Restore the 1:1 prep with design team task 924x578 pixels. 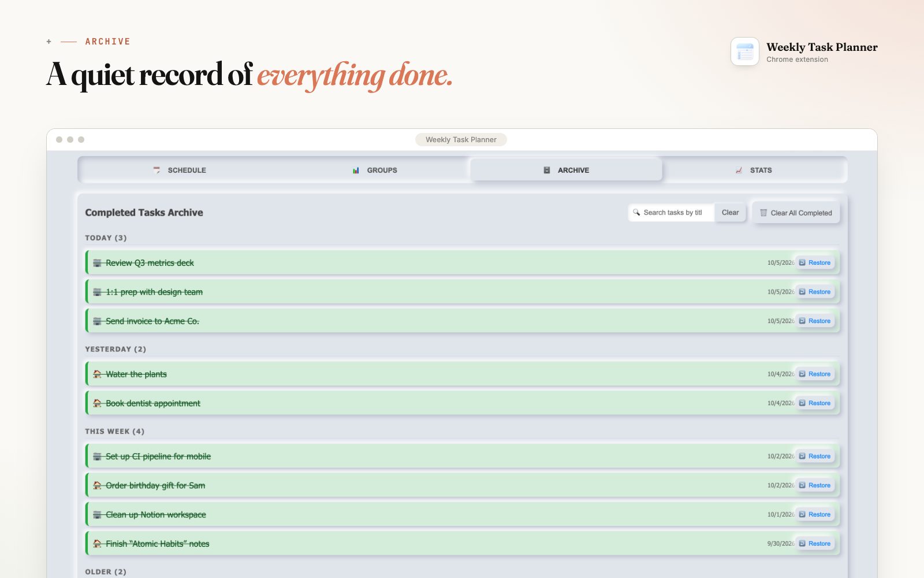(815, 292)
